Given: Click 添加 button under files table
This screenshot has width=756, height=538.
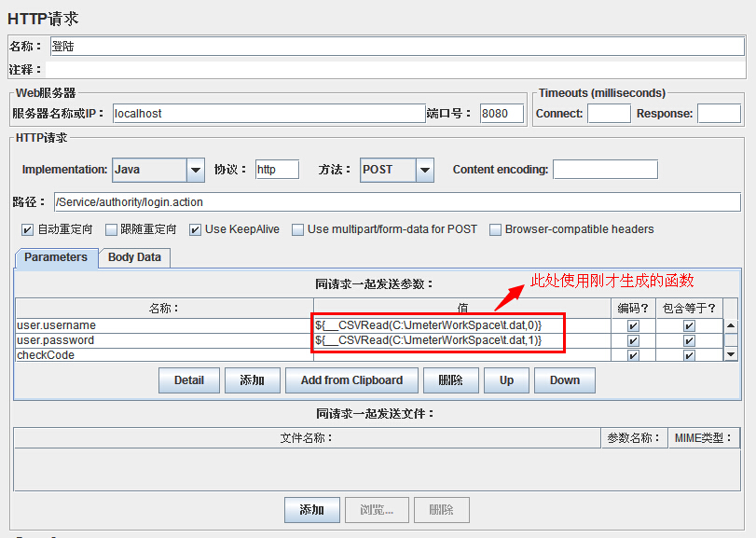Looking at the screenshot, I should click(312, 510).
